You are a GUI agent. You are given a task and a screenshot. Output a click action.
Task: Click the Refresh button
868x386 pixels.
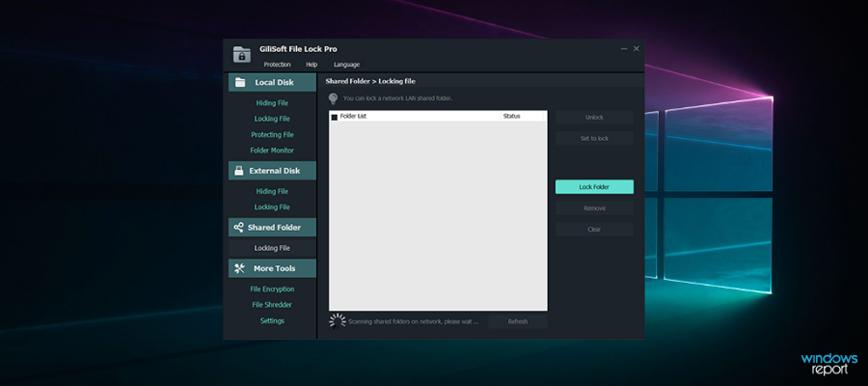518,321
